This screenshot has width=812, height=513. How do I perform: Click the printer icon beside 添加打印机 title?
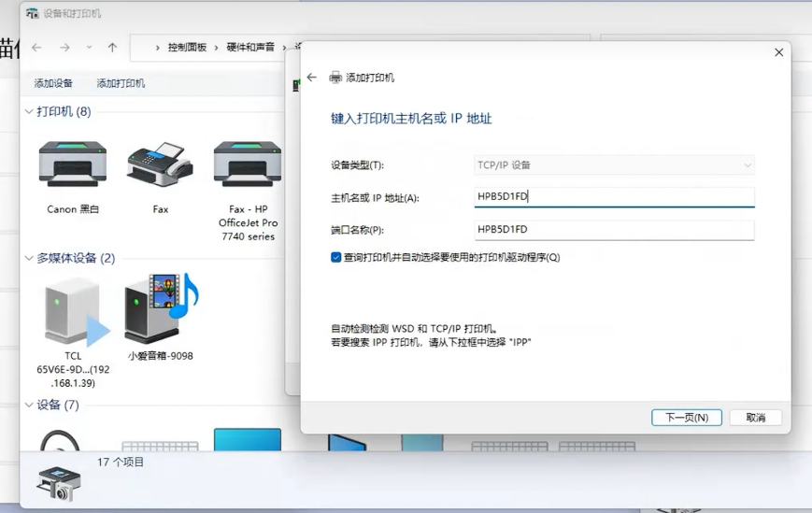click(335, 78)
